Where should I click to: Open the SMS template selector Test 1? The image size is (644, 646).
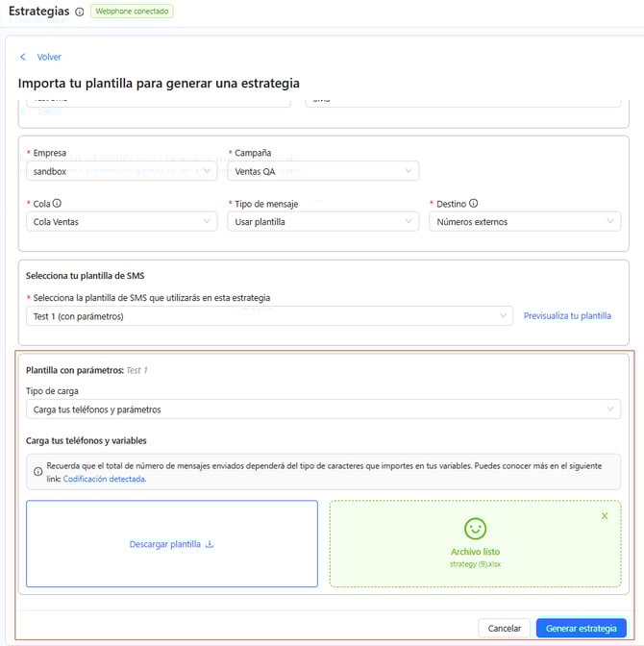(269, 316)
